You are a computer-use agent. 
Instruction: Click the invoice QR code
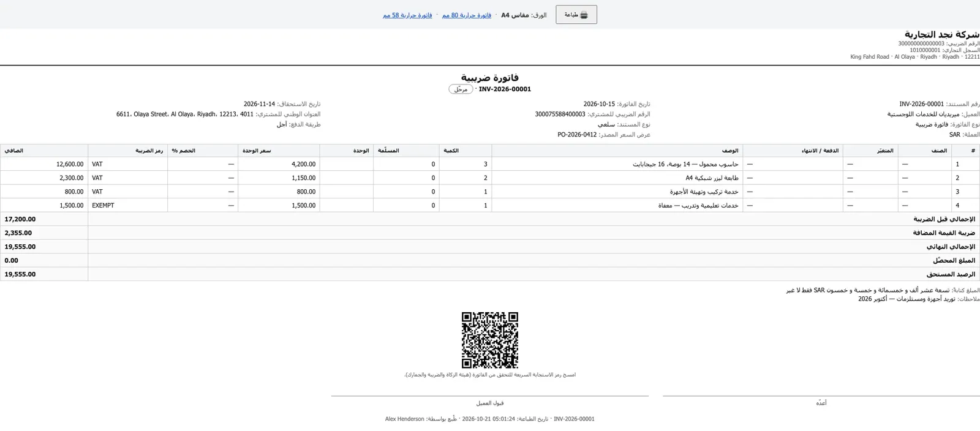(490, 340)
